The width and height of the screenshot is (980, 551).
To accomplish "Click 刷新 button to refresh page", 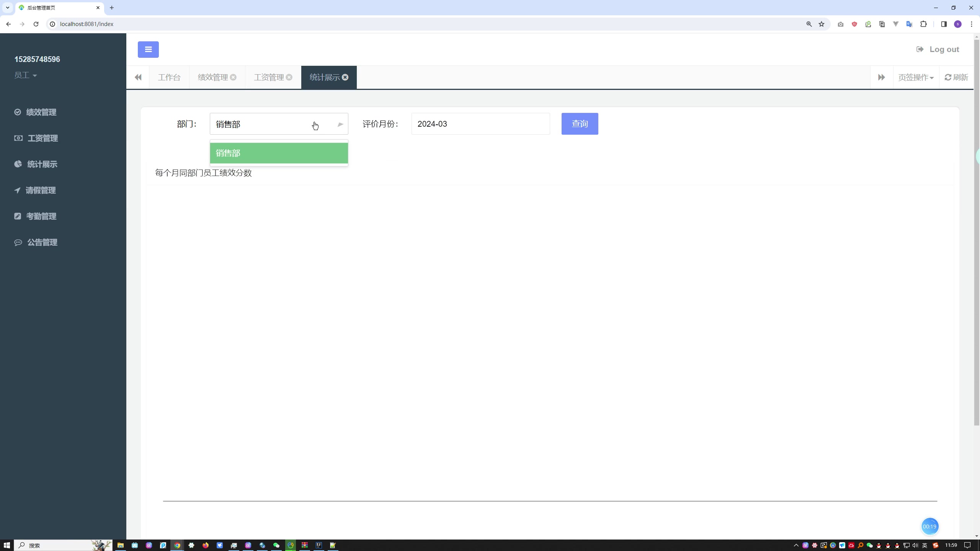I will tap(956, 77).
